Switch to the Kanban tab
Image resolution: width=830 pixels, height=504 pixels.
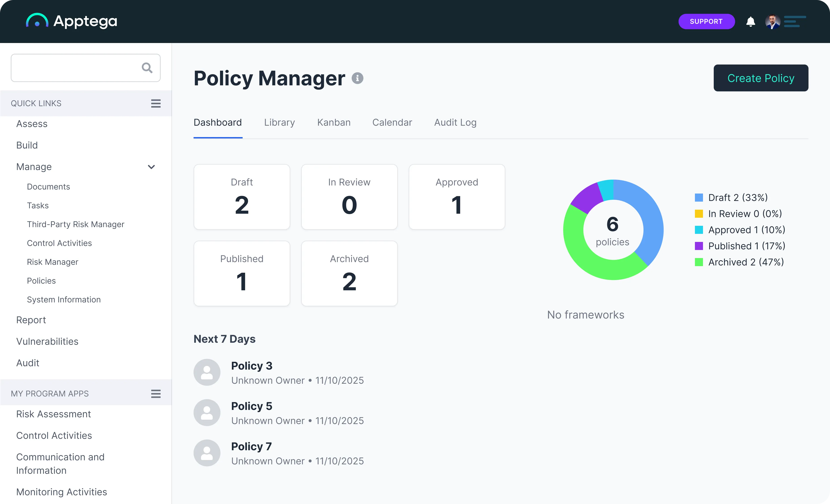(334, 122)
